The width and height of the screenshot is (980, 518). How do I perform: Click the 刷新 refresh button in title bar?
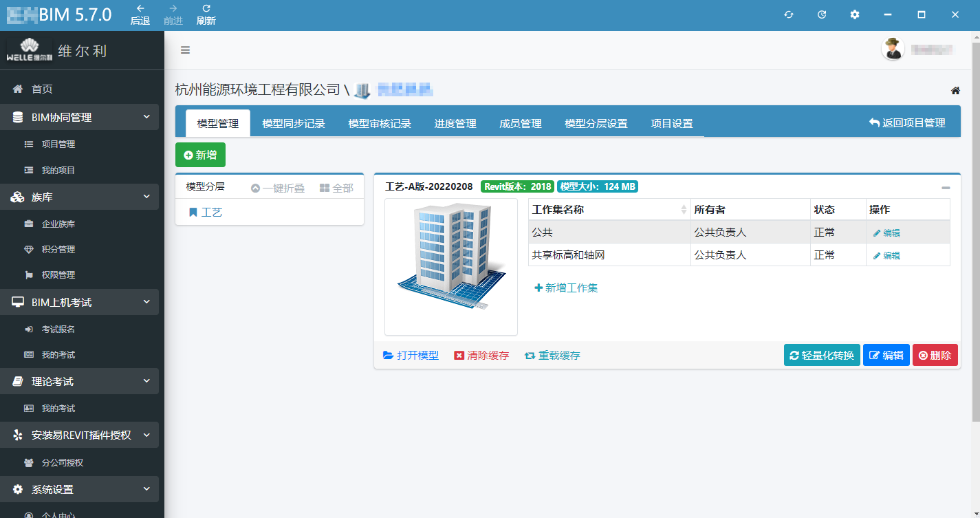click(x=206, y=14)
